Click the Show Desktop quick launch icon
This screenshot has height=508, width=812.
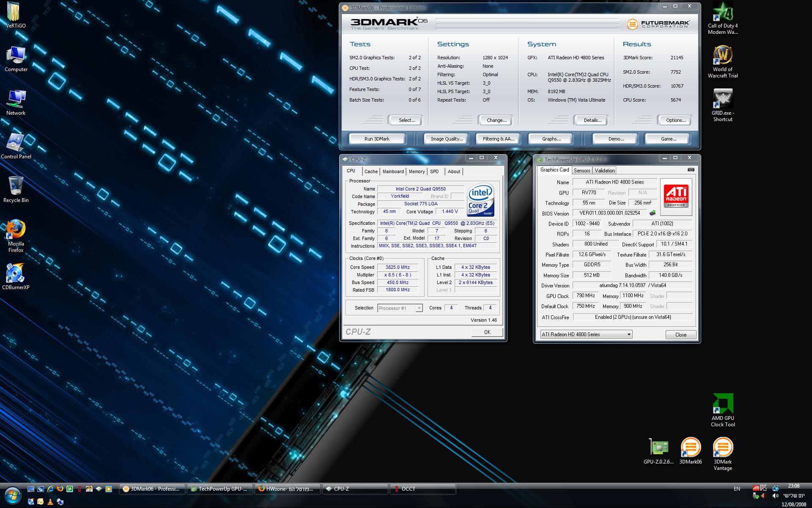(x=31, y=489)
